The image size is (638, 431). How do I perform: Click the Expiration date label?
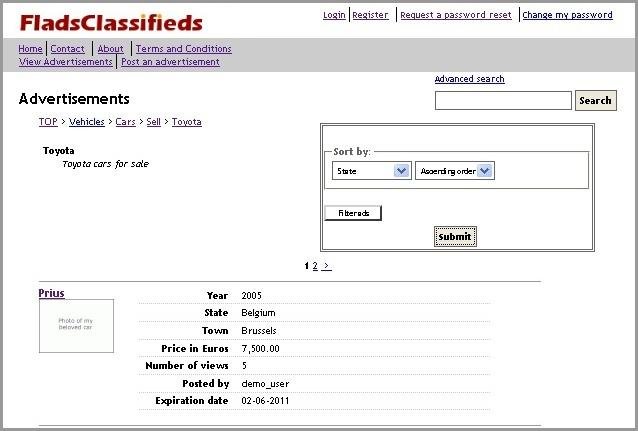click(192, 401)
